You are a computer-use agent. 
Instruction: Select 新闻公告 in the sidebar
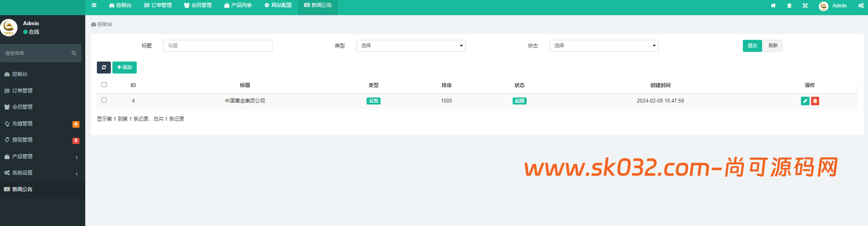(43, 189)
